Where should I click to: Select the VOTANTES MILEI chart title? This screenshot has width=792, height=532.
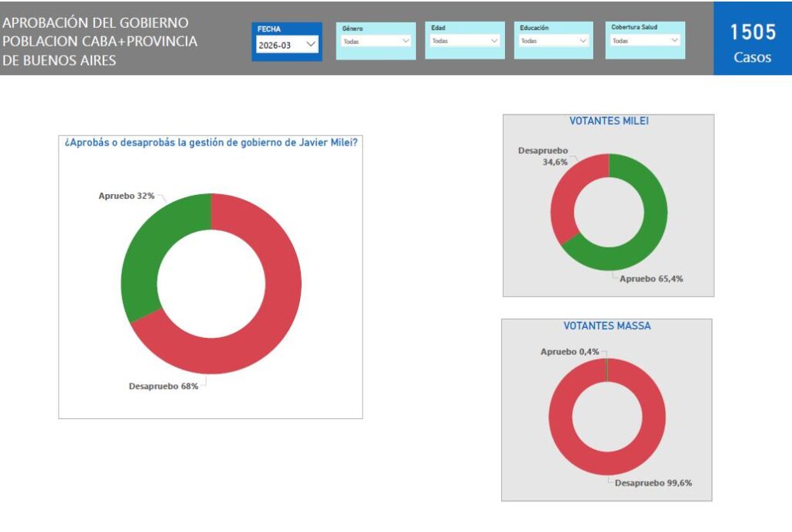click(x=608, y=121)
